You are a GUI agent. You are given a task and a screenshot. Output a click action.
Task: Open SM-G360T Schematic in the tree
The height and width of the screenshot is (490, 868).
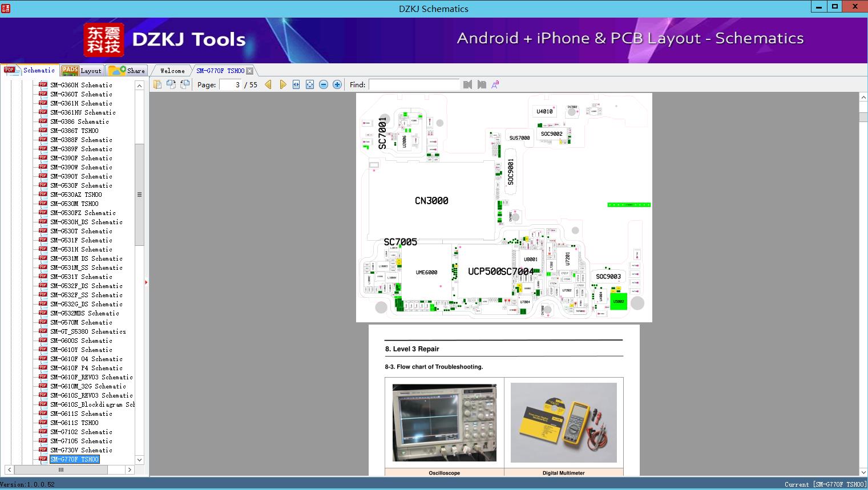81,94
